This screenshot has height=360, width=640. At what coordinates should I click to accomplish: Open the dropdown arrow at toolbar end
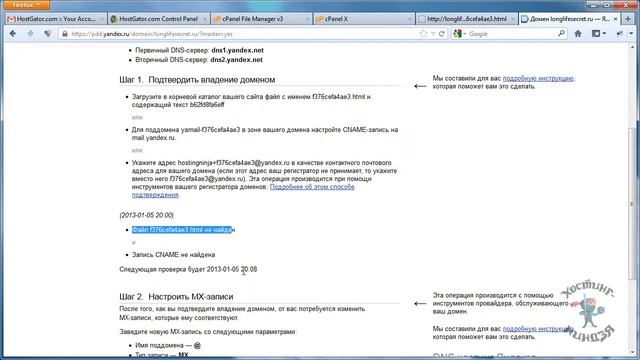[x=631, y=34]
